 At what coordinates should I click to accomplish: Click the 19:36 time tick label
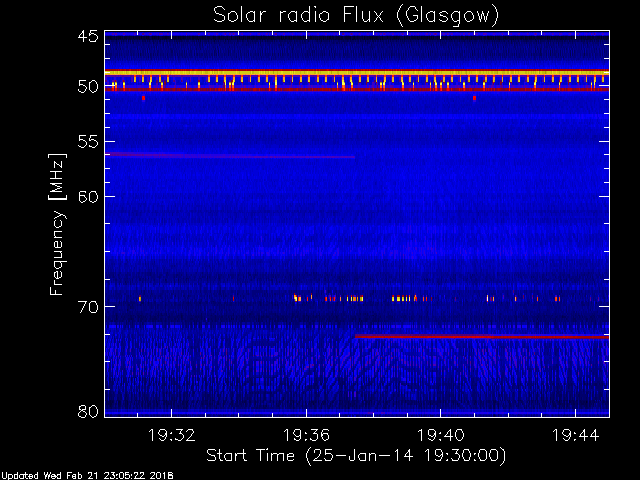click(x=306, y=435)
